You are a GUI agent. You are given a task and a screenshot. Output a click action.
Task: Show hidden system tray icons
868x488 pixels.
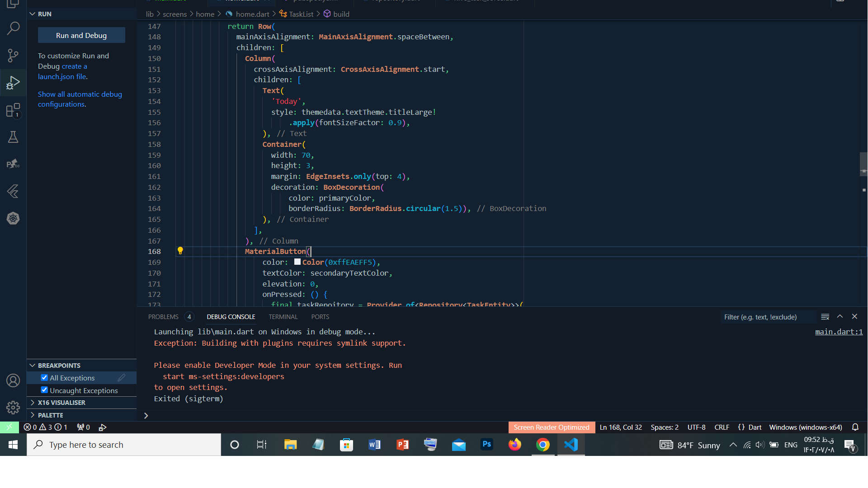733,445
